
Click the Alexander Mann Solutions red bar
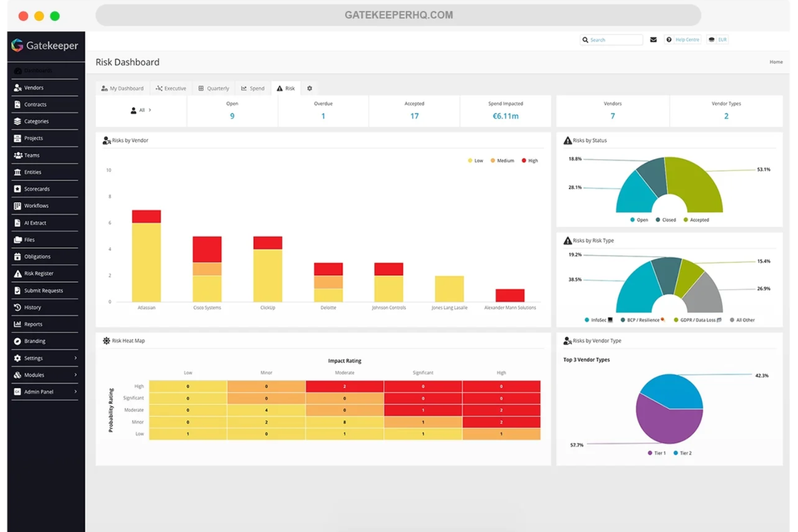510,295
